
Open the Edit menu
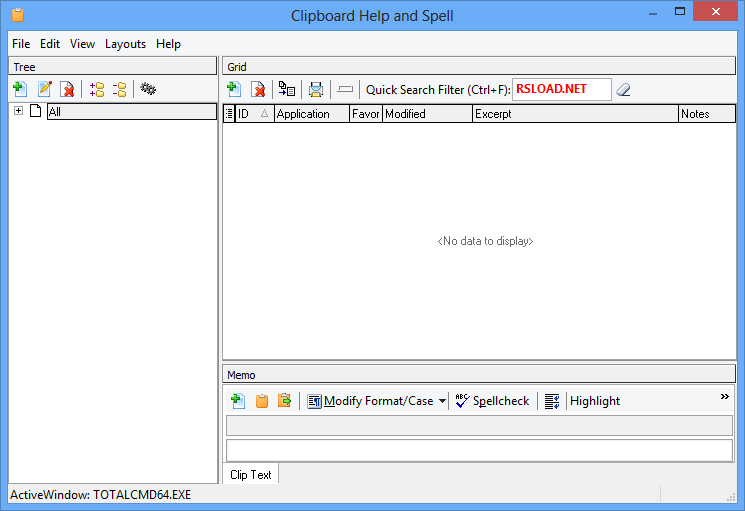pyautogui.click(x=50, y=44)
